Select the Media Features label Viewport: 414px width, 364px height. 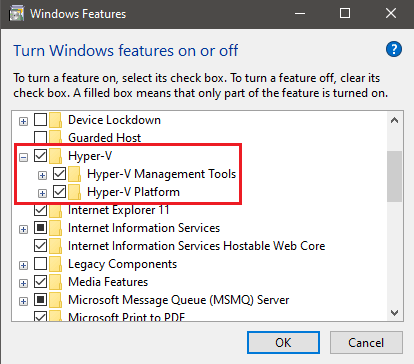[108, 282]
